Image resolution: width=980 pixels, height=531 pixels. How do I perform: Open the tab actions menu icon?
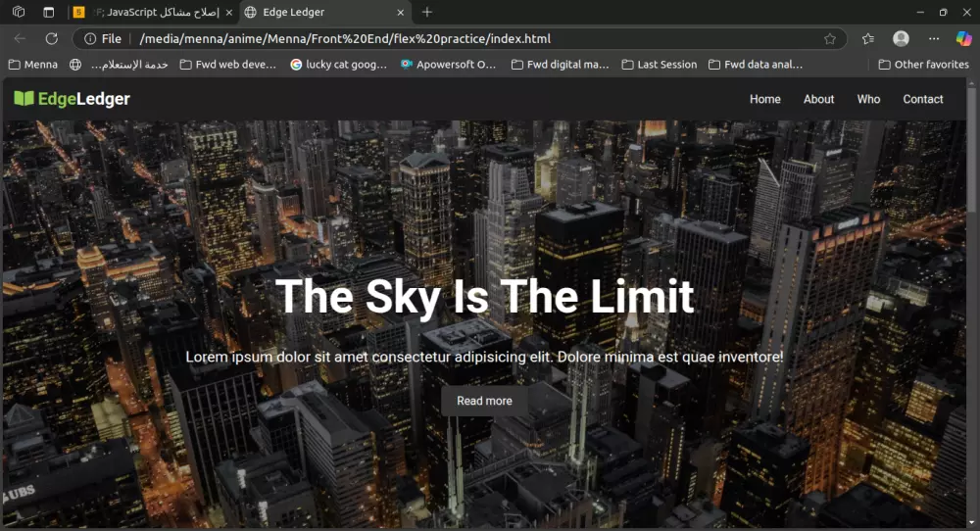tap(49, 12)
